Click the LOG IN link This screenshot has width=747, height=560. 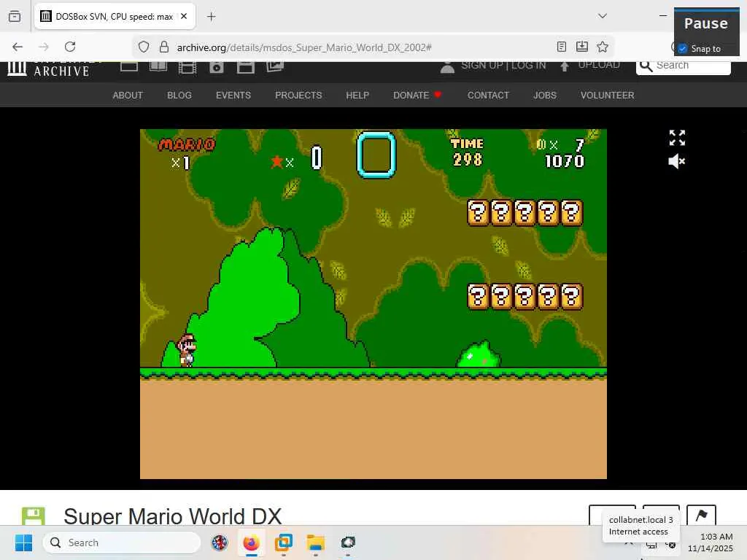tap(528, 65)
